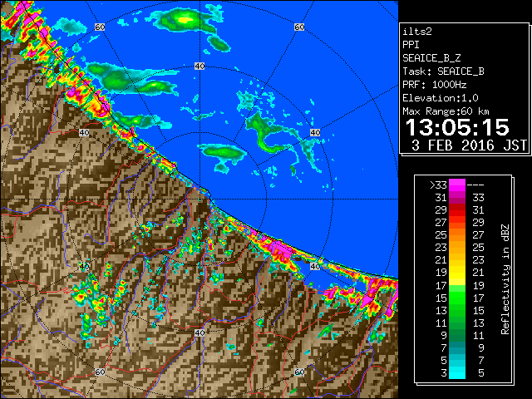532x399 pixels.
Task: Click the "PRF: 1000Hz" text
Action: click(435, 85)
